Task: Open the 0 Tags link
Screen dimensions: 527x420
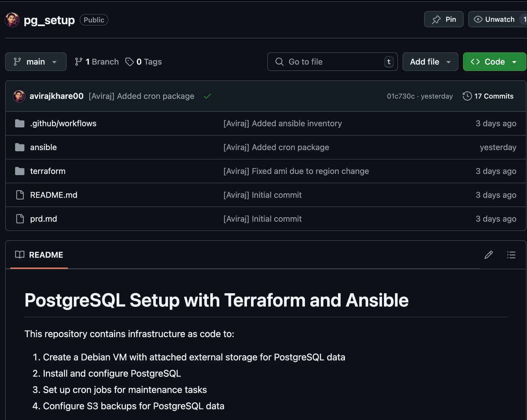Action: click(x=144, y=62)
